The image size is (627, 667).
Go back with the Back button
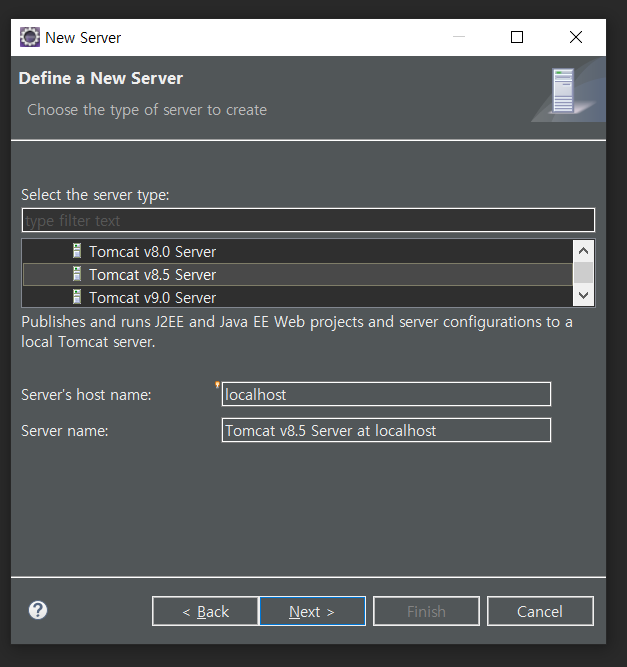click(205, 611)
